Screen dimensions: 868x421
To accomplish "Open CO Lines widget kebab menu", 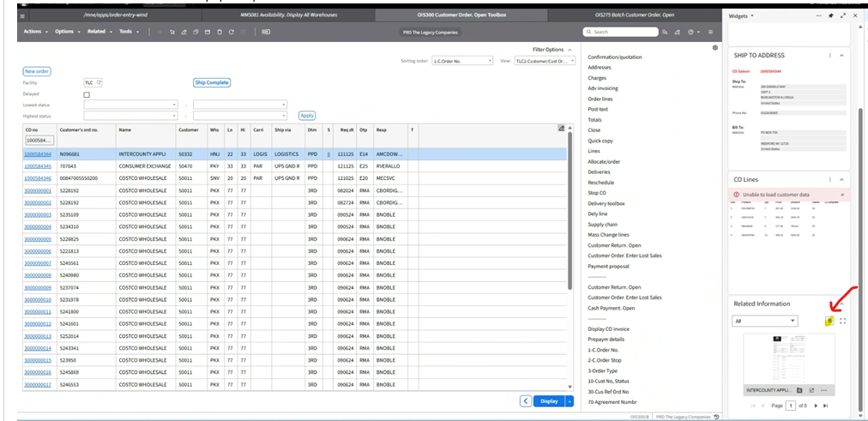I will [829, 180].
